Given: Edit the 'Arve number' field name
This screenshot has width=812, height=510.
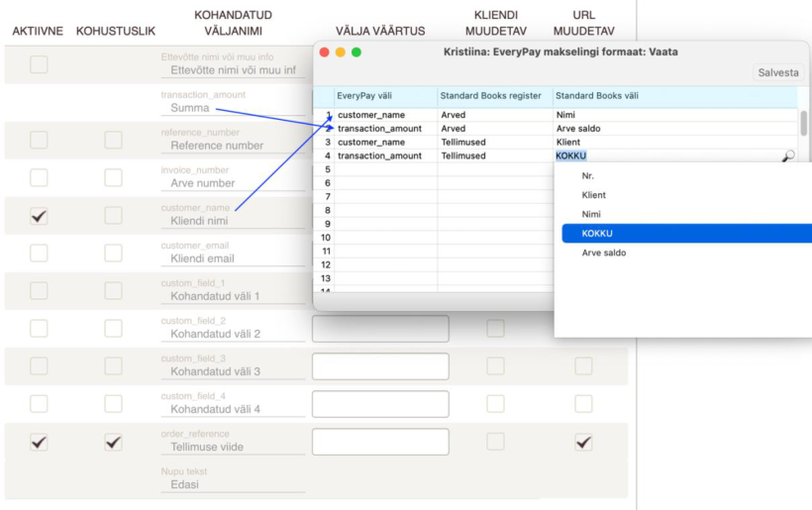Looking at the screenshot, I should point(233,183).
